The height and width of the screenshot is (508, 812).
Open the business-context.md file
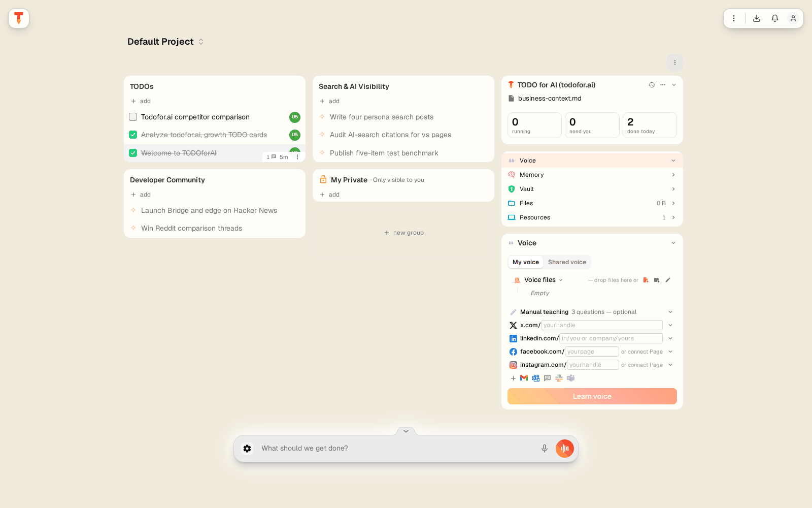(545, 99)
